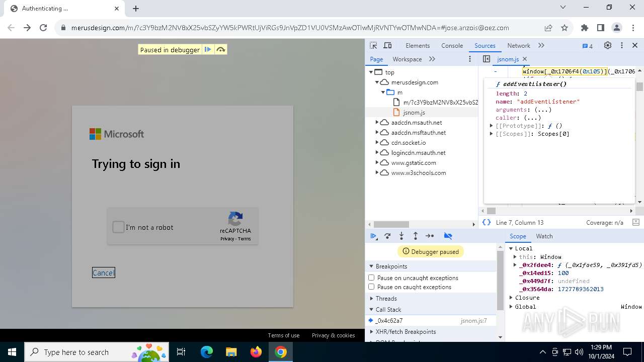Resume script execution in paused overlay
Image resolution: width=644 pixels, height=362 pixels.
(x=207, y=49)
